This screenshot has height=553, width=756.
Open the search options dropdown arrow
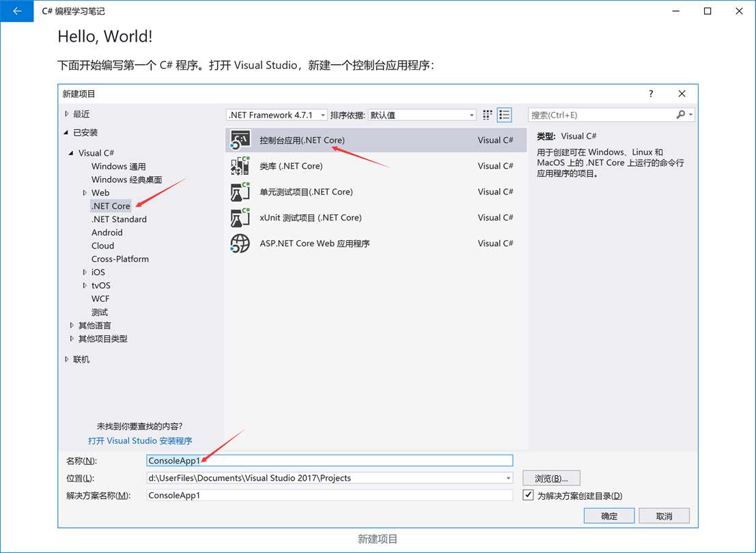[691, 115]
